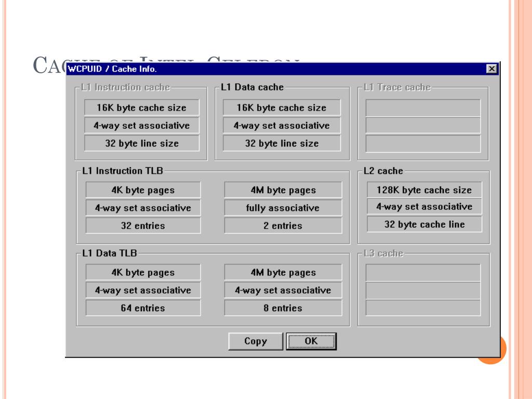
Task: Click L1 Data cache 32 byte line size
Action: pos(282,143)
